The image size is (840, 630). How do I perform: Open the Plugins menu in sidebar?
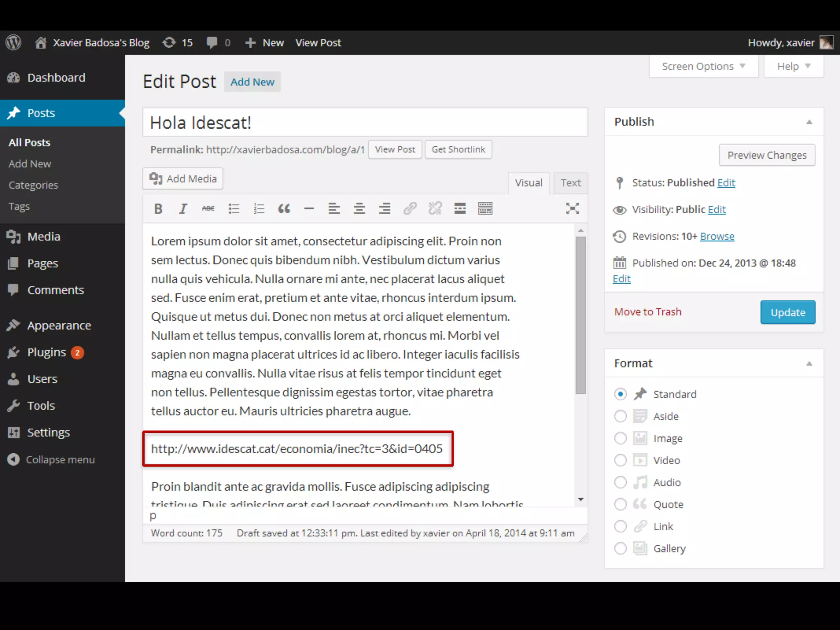pyautogui.click(x=47, y=352)
